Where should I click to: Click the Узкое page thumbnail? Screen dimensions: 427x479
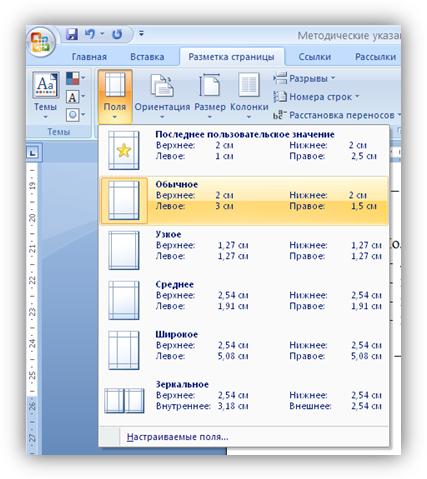coord(124,250)
